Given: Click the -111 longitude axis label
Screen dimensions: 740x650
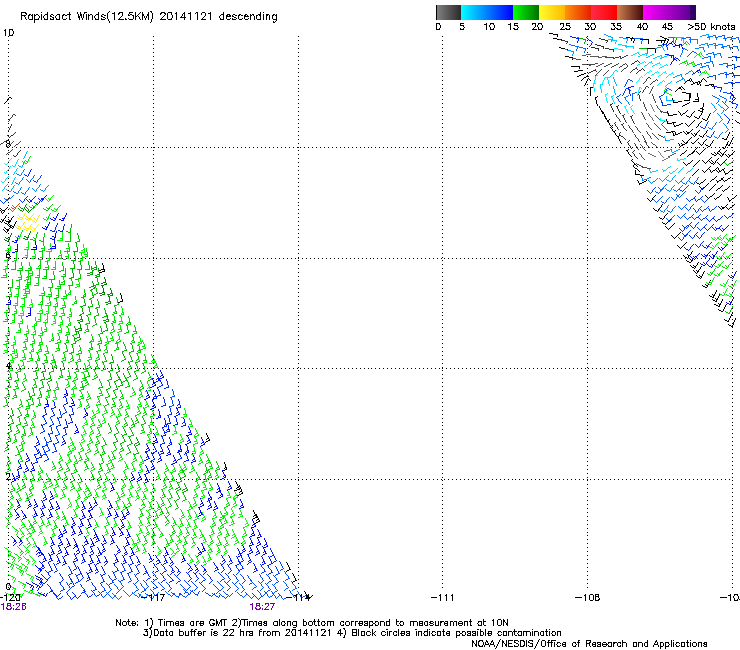Looking at the screenshot, I should [443, 598].
